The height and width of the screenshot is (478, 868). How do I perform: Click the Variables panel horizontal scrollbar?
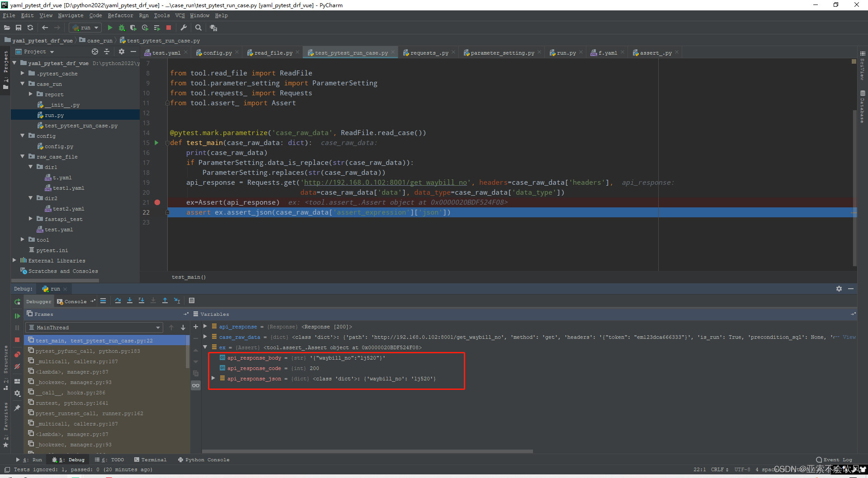click(x=367, y=451)
